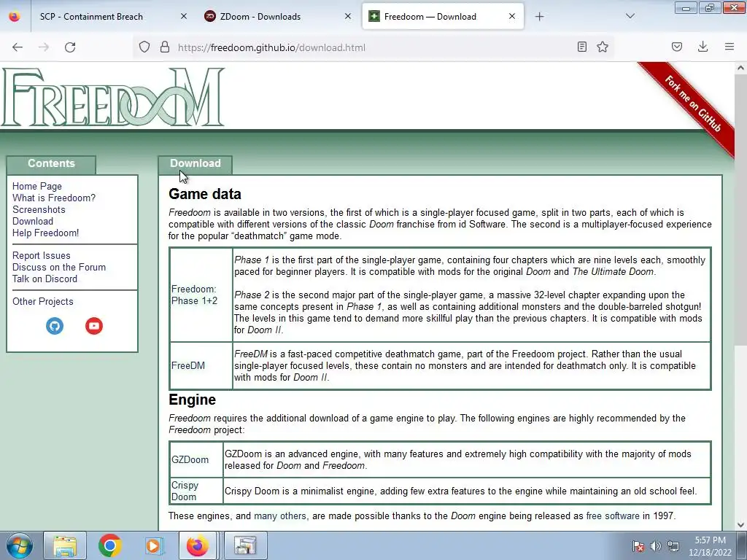Close the Freedoom — Download tab
Screen dimensions: 747x560
tap(512, 16)
